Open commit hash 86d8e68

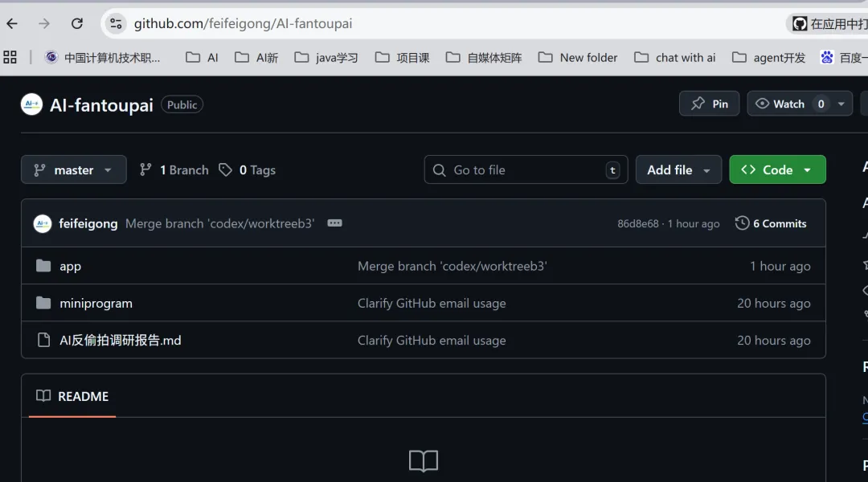(638, 223)
